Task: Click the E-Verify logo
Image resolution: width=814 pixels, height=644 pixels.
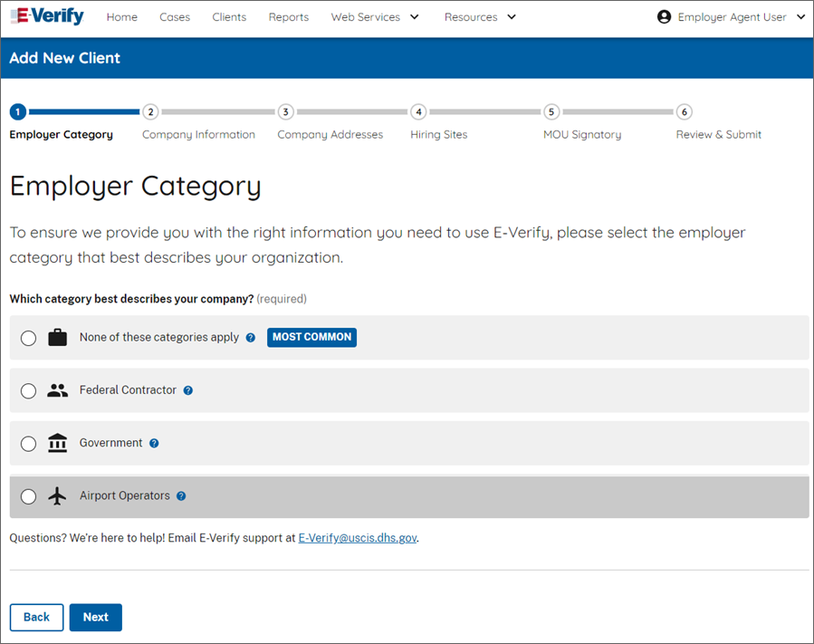Action: click(x=47, y=16)
